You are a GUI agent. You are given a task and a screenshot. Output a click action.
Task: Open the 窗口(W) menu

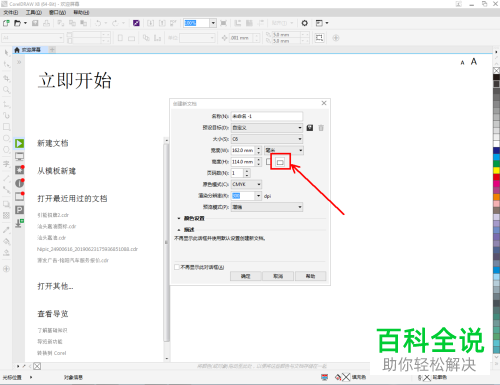[57, 13]
